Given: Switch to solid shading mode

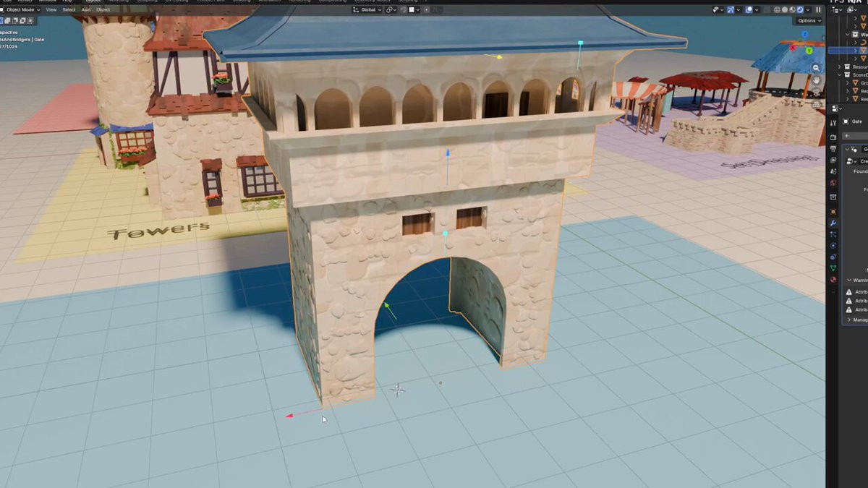Looking at the screenshot, I should click(785, 10).
